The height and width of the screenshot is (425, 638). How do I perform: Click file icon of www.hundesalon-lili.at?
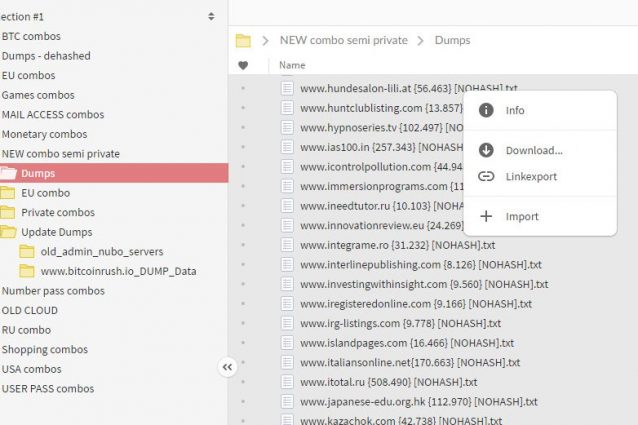click(287, 88)
